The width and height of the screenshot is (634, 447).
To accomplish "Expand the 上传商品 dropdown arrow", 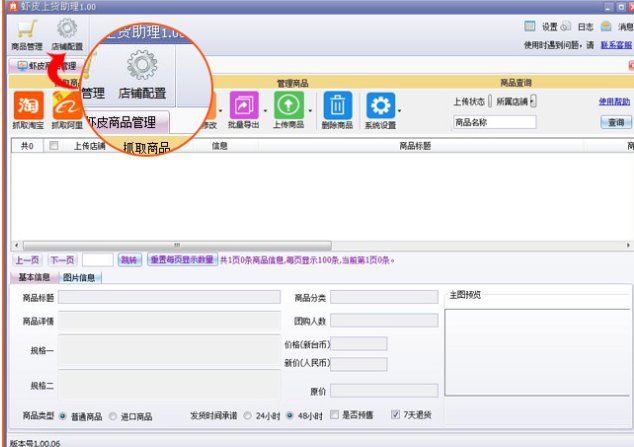I will click(310, 110).
